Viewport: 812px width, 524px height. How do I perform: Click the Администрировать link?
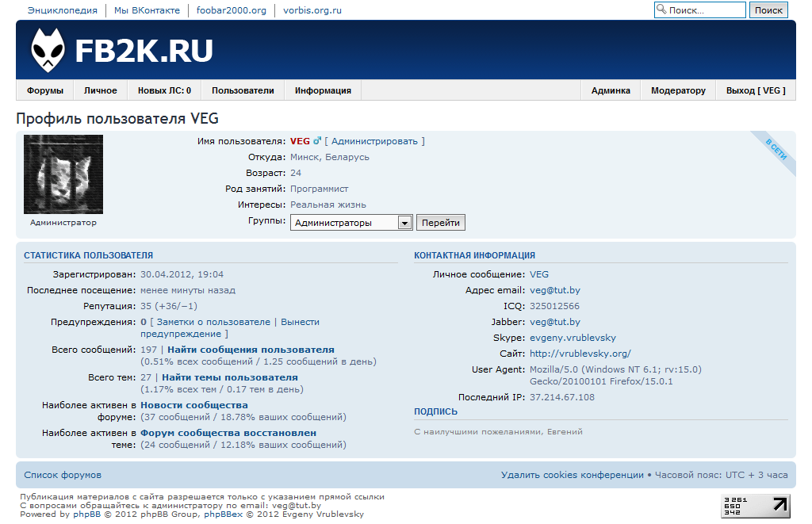click(x=374, y=141)
